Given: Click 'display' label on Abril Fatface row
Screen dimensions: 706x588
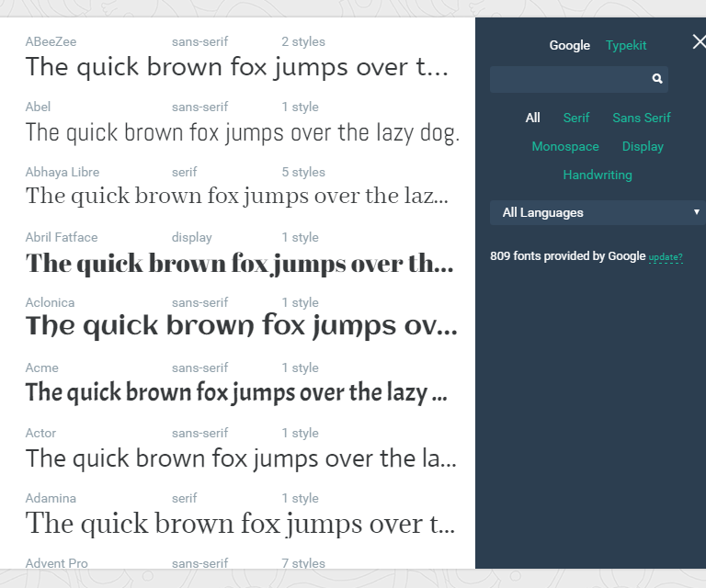Looking at the screenshot, I should click(x=191, y=238).
